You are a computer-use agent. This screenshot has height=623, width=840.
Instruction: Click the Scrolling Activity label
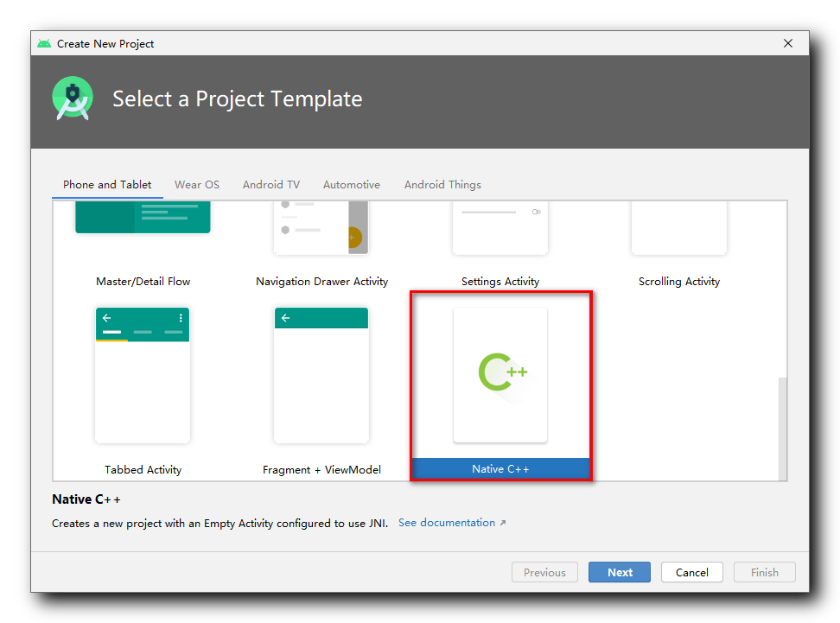pos(678,281)
